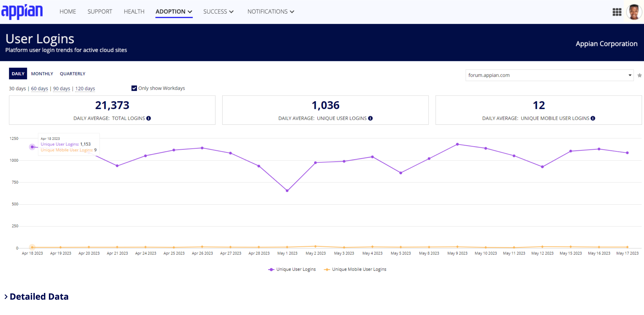Image resolution: width=644 pixels, height=315 pixels.
Task: Expand the Adoption menu
Action: [x=174, y=12]
